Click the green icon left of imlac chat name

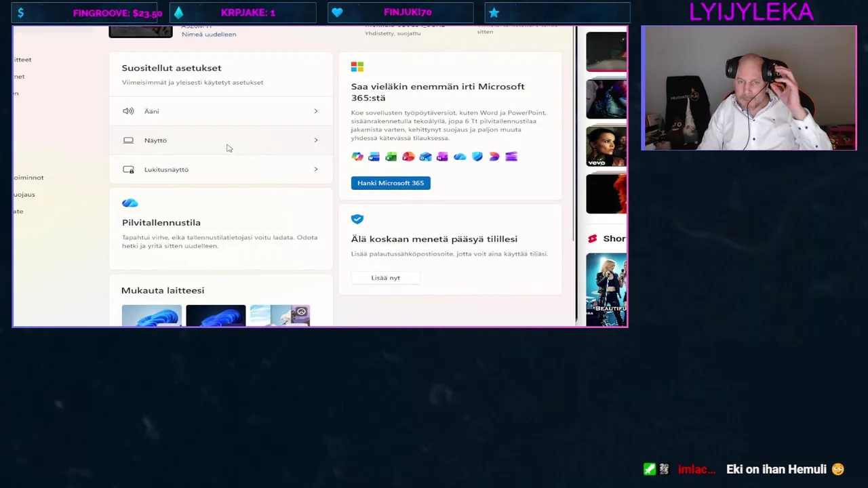point(650,469)
